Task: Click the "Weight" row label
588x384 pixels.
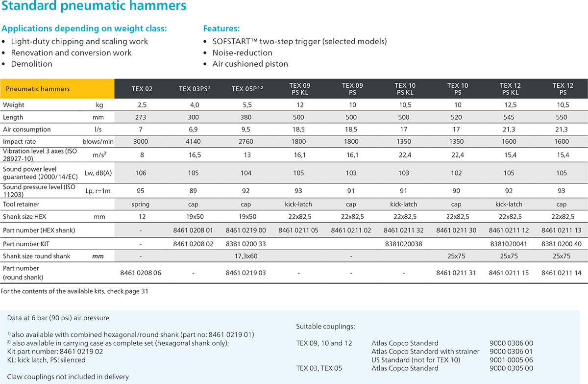Action: click(x=13, y=105)
